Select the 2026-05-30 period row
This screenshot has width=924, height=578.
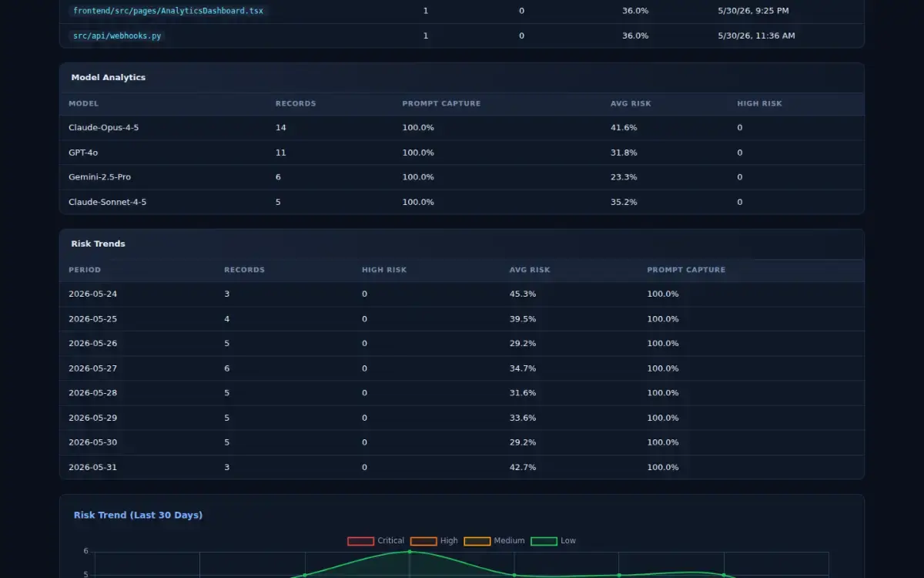[462, 442]
